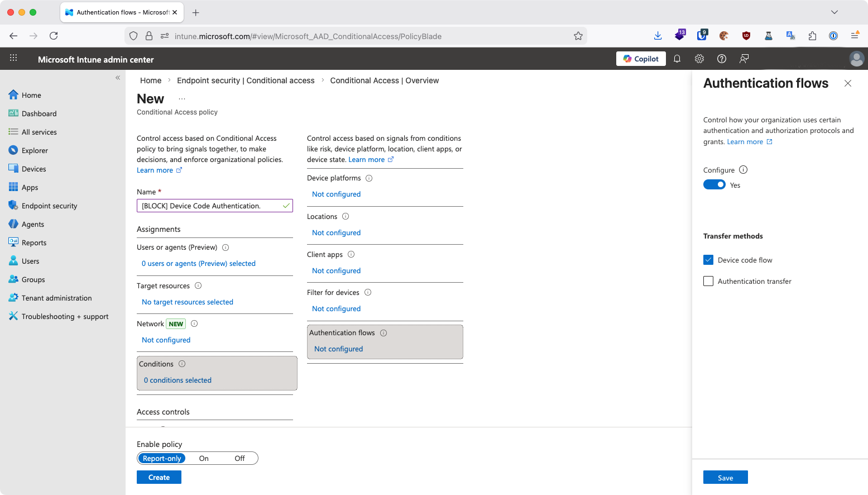Click Learn more under conditions description
The image size is (868, 495).
[x=371, y=160]
